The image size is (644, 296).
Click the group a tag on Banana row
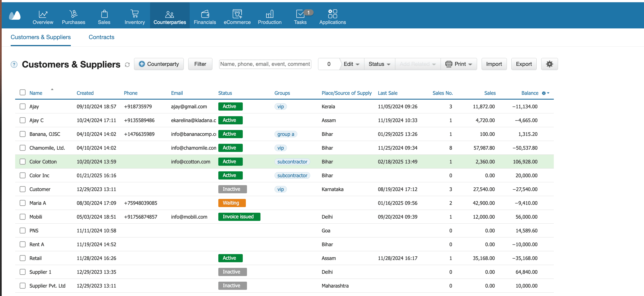coord(286,134)
